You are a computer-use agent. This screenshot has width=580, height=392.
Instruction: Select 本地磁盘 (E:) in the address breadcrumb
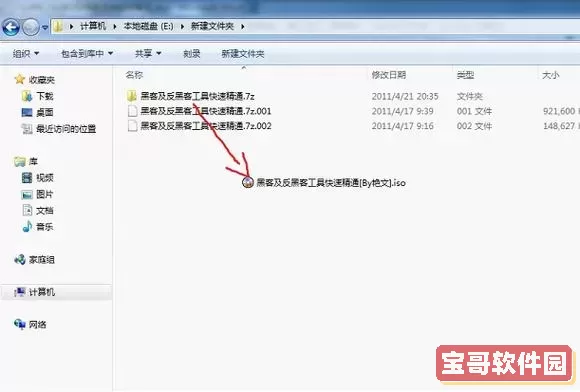pyautogui.click(x=148, y=26)
